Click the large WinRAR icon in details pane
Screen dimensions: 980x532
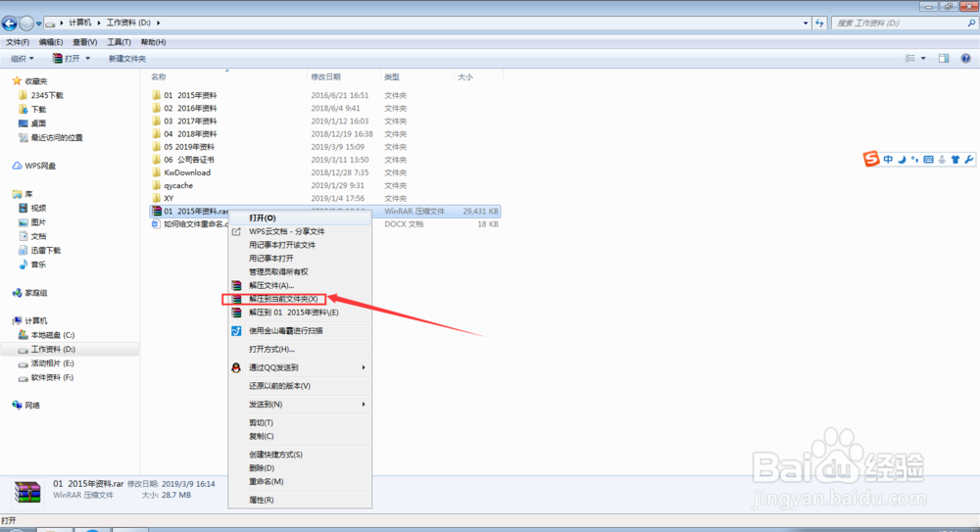26,492
